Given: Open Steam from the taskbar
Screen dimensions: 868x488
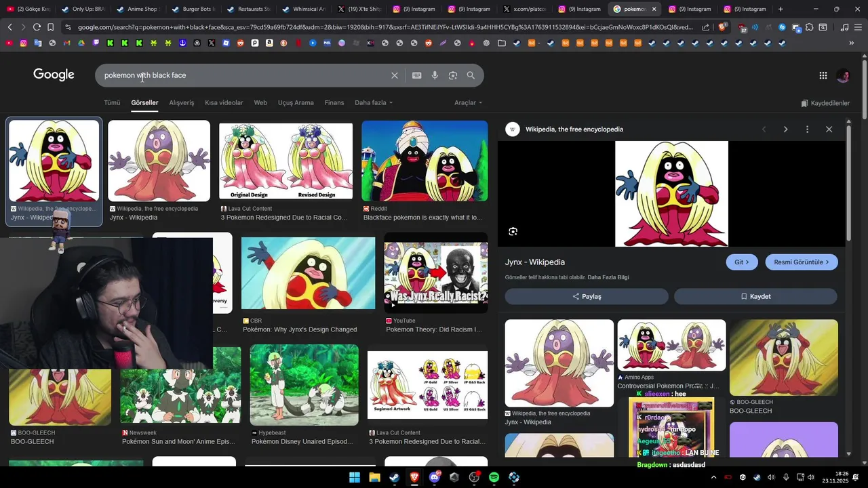Looking at the screenshot, I should click(394, 477).
